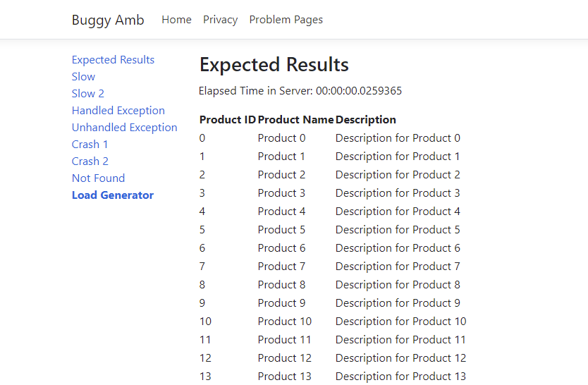Click the Description column header
The image size is (588, 385).
coord(365,120)
